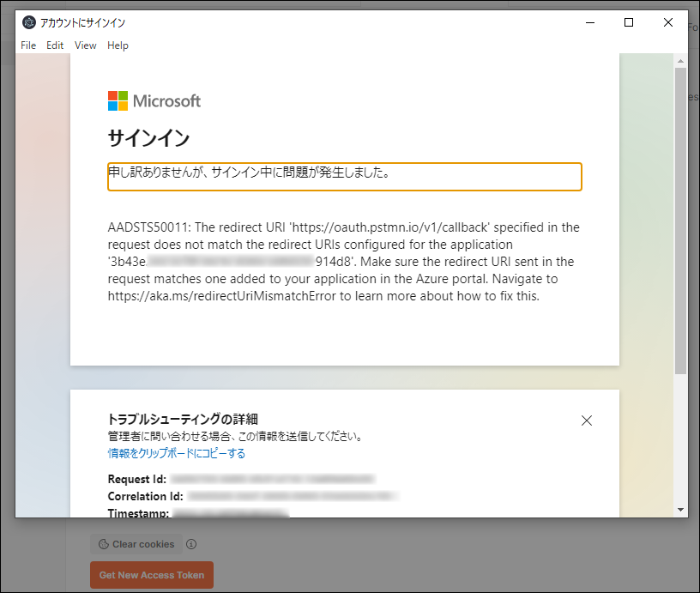This screenshot has height=593, width=700.
Task: Click the sign-in error message box
Action: pyautogui.click(x=345, y=177)
